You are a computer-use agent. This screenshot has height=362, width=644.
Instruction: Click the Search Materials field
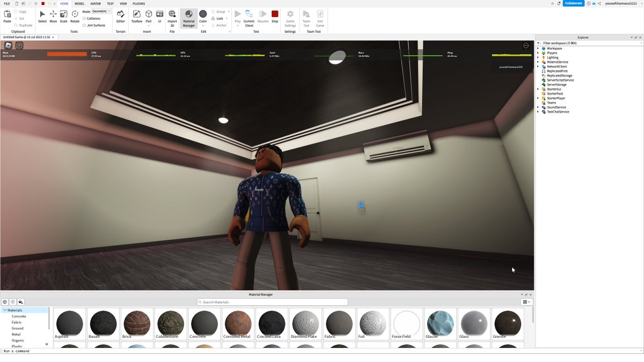point(272,302)
